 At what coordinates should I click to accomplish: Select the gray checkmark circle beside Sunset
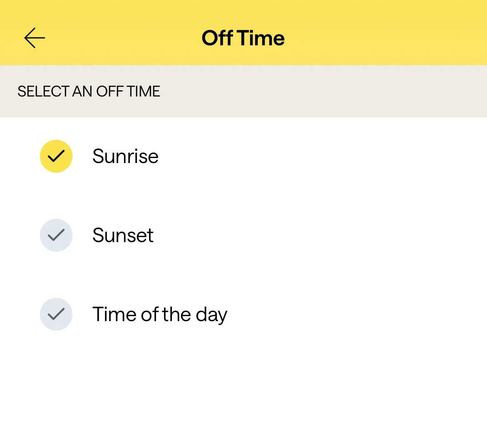click(x=56, y=235)
